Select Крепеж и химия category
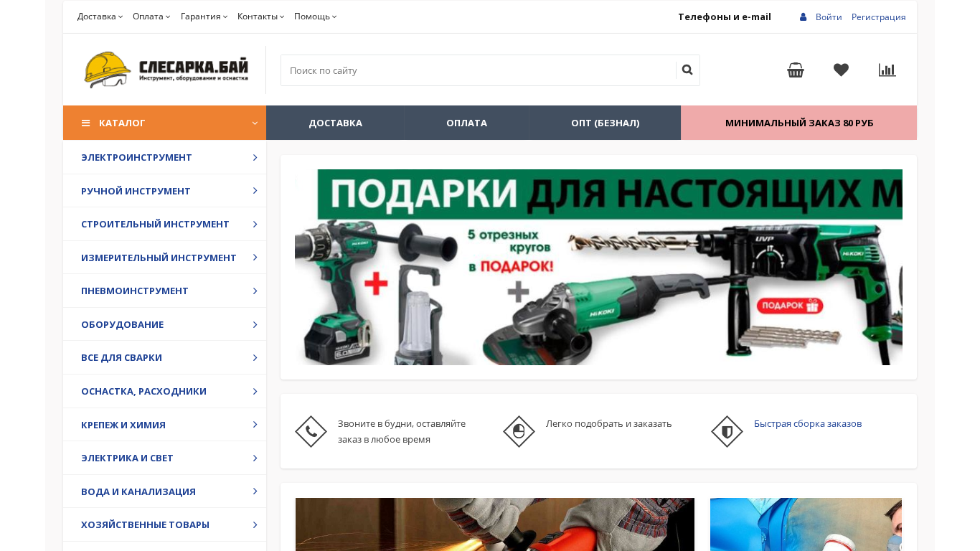This screenshot has width=980, height=551. click(123, 425)
